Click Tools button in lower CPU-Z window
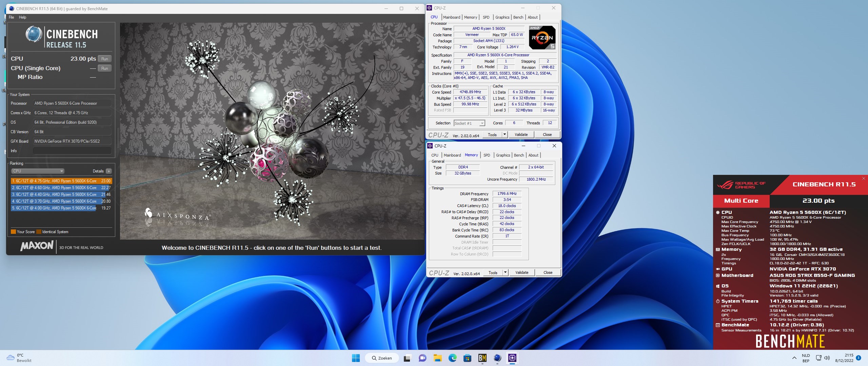The image size is (868, 366). tap(493, 272)
